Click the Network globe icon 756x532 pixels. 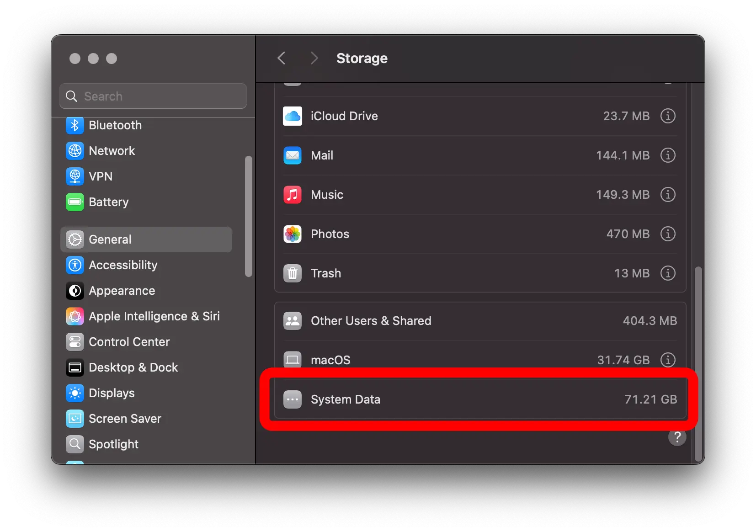75,151
